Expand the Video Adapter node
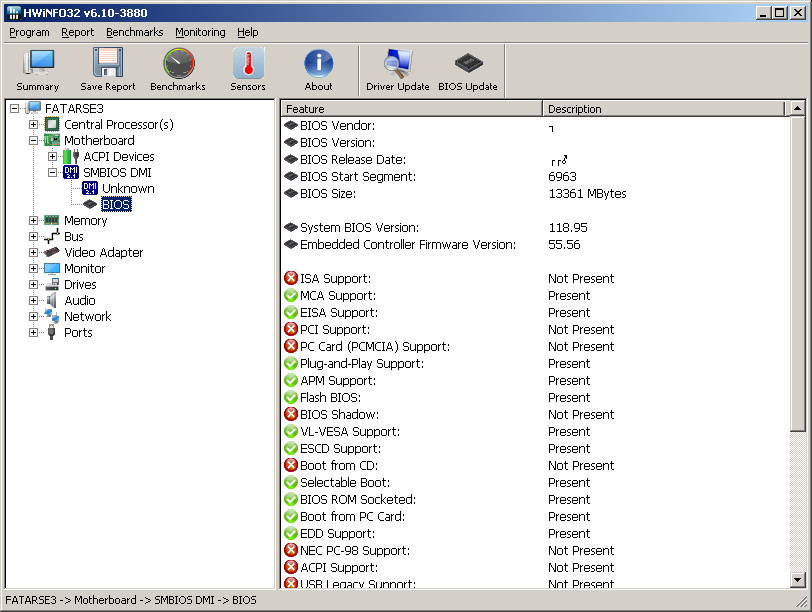Image resolution: width=812 pixels, height=612 pixels. pyautogui.click(x=34, y=253)
